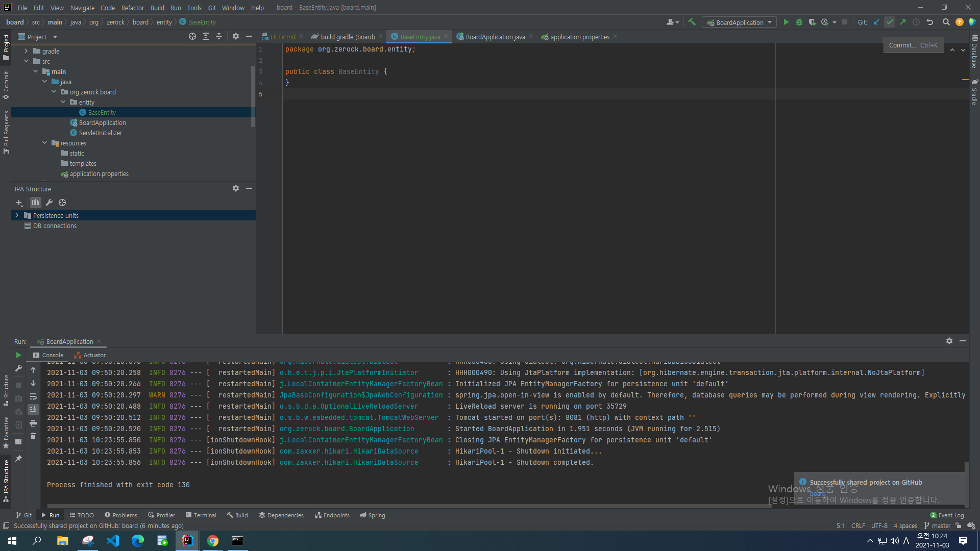Click the Git Push arrow icon

tap(903, 22)
